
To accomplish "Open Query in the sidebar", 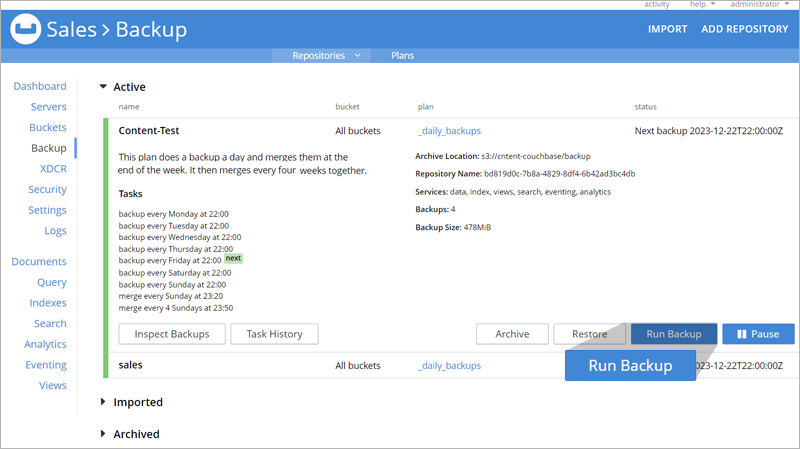I will [x=52, y=282].
